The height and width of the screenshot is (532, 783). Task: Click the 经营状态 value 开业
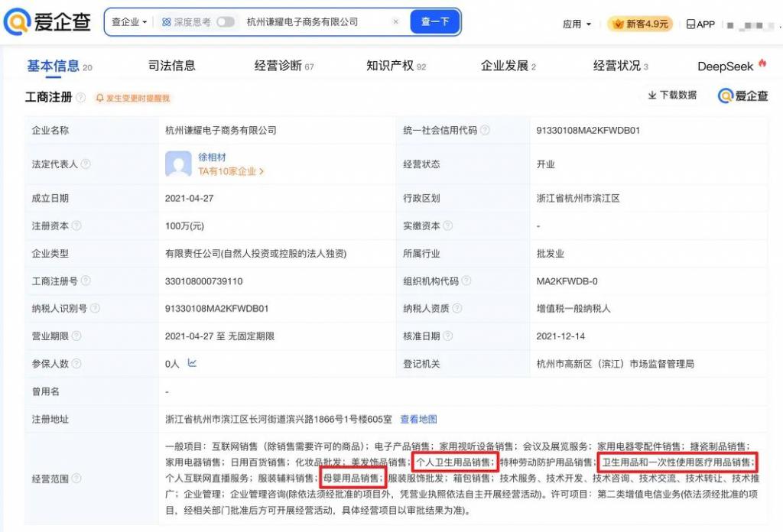click(545, 164)
